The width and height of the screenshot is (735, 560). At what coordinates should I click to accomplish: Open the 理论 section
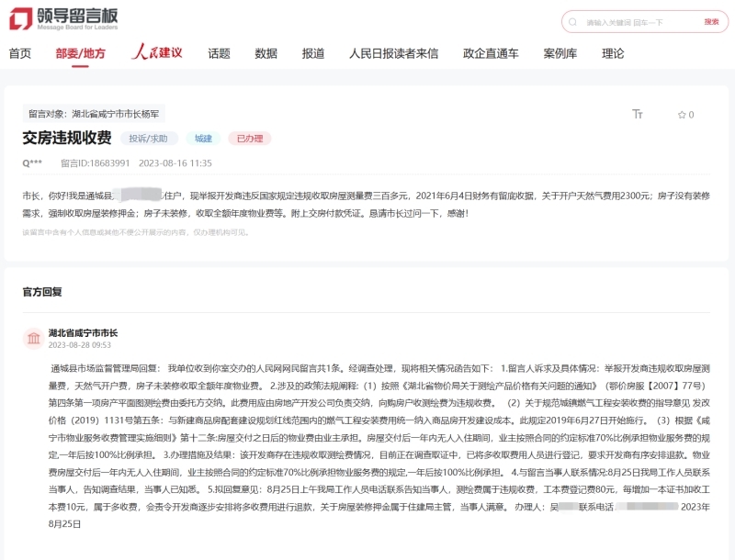pyautogui.click(x=610, y=54)
